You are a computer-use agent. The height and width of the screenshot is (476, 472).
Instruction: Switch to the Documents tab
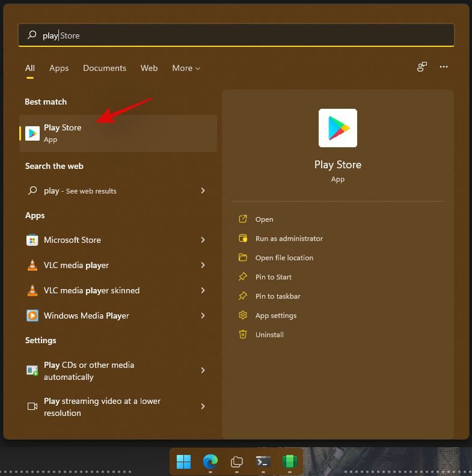tap(105, 68)
